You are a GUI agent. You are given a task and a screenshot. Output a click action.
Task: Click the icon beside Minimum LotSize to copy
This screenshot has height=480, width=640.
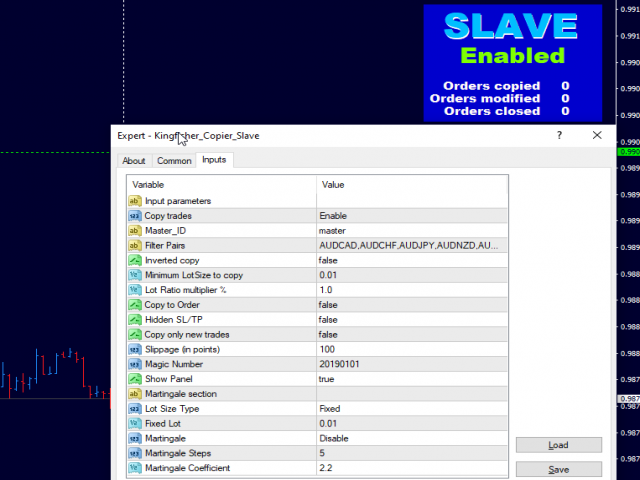[x=135, y=275]
